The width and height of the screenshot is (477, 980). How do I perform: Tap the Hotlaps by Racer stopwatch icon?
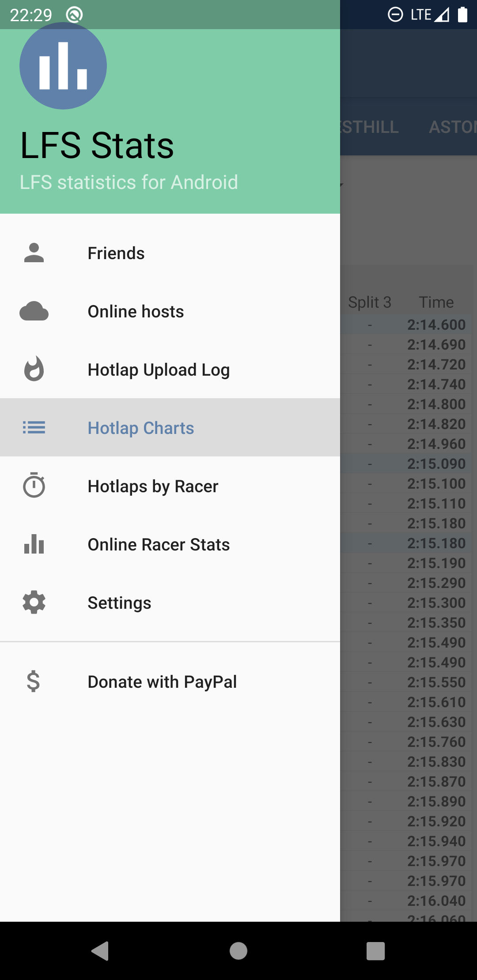34,486
